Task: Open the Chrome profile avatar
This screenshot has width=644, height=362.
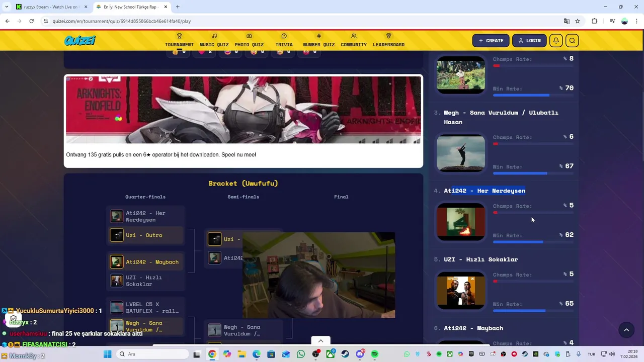Action: (x=624, y=21)
